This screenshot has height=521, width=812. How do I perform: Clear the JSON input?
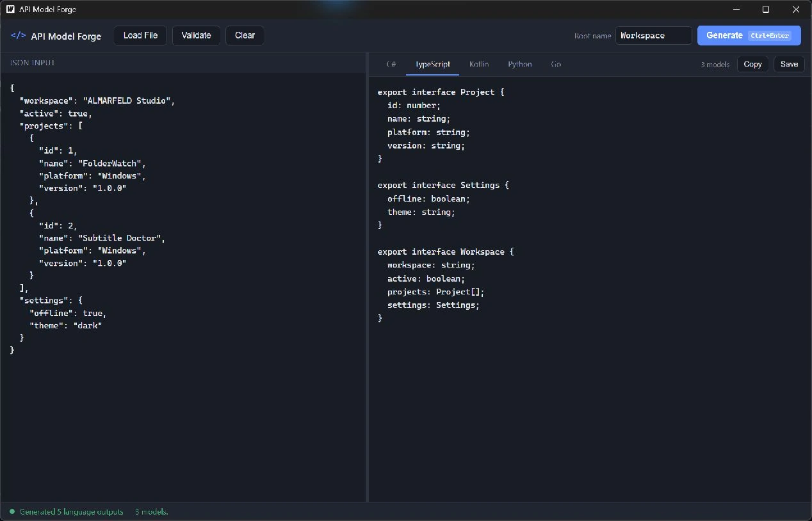[x=245, y=35]
